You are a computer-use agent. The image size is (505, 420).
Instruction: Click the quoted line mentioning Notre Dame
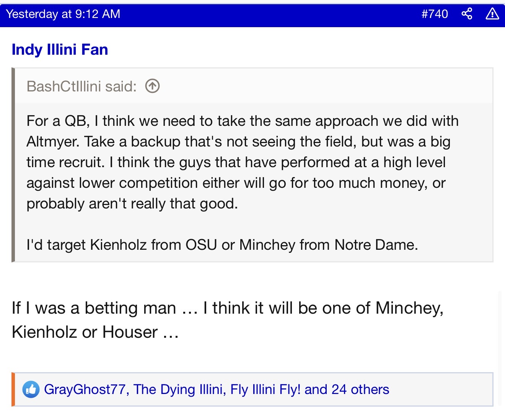[x=222, y=245]
